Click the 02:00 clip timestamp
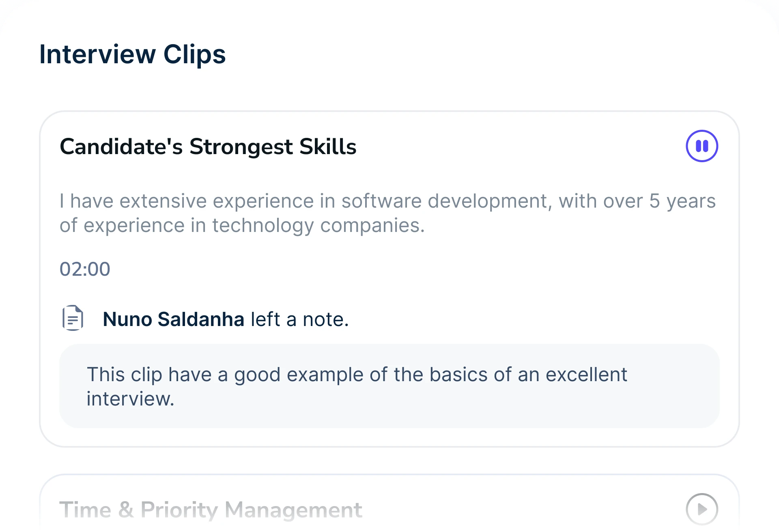Screen dimensions: 779x532 coord(85,269)
